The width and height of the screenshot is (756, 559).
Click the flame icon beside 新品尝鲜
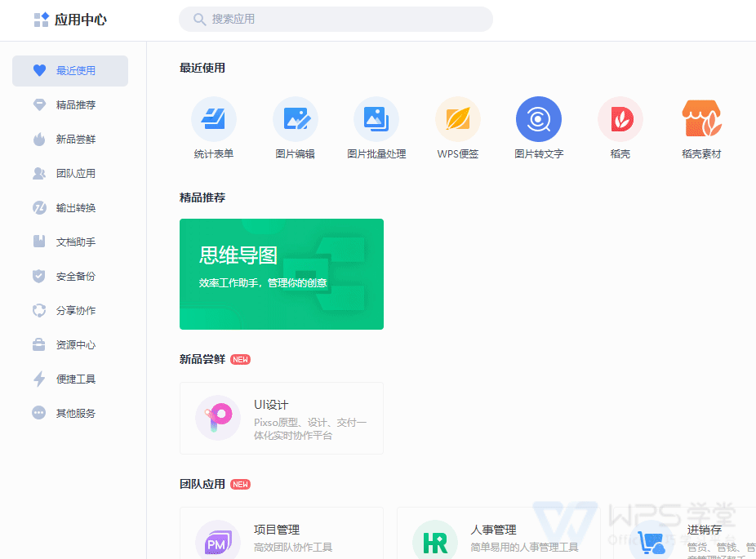tap(39, 139)
